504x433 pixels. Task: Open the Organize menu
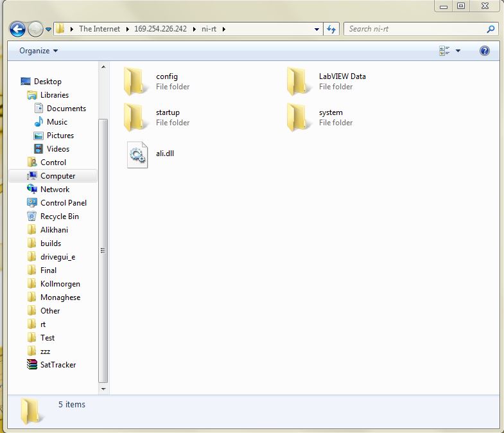pyautogui.click(x=39, y=51)
